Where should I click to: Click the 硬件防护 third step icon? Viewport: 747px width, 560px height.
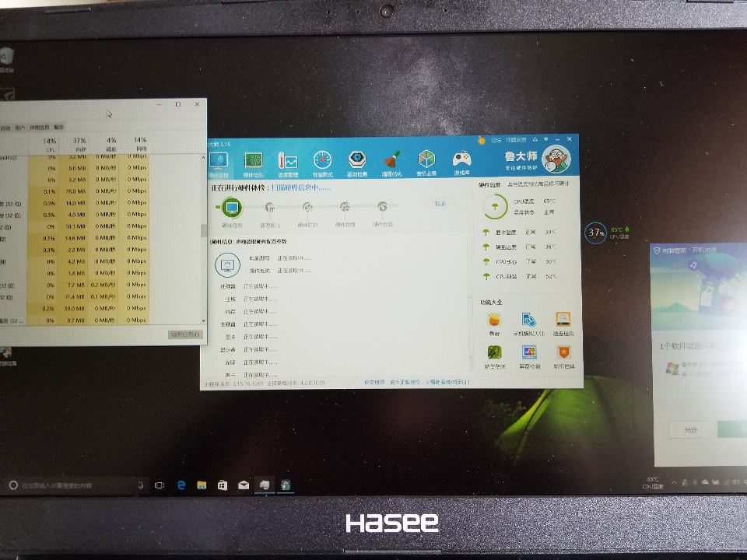(x=308, y=207)
